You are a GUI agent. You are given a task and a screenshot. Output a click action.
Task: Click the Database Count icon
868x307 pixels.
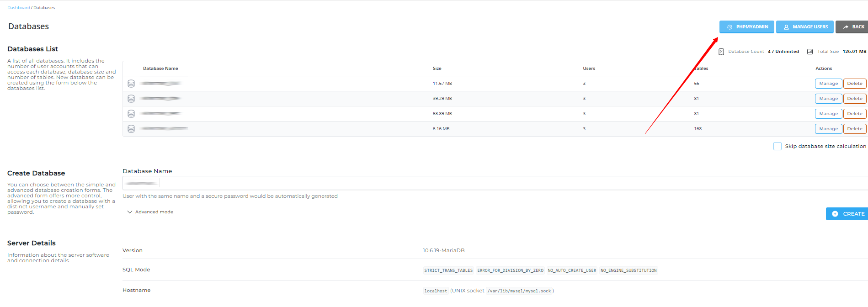(721, 52)
